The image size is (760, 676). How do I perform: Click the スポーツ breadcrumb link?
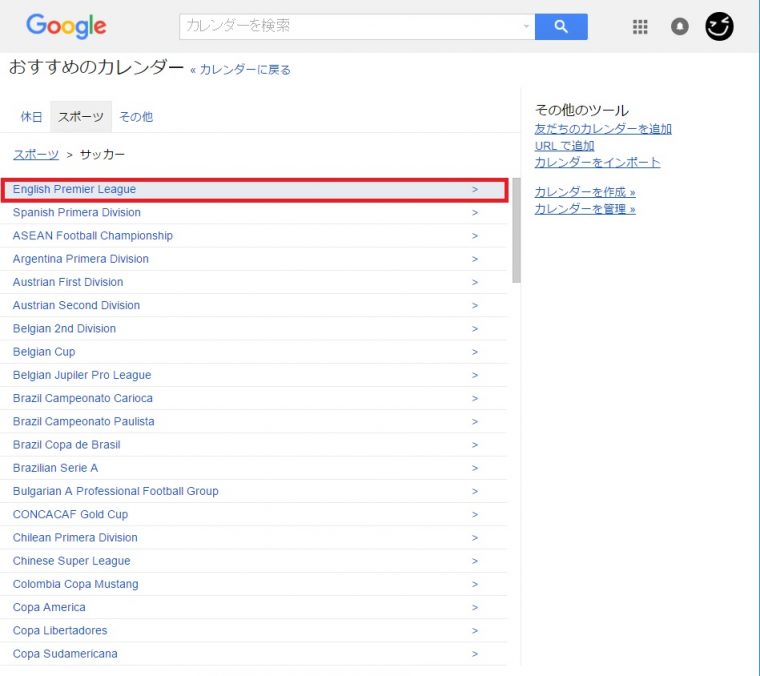[x=36, y=155]
